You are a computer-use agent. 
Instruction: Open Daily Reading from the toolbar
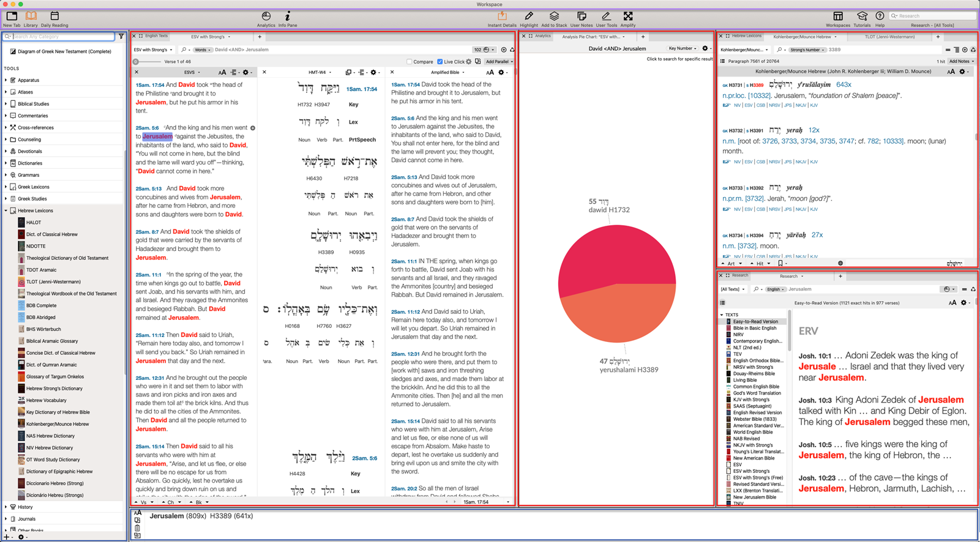[x=54, y=18]
